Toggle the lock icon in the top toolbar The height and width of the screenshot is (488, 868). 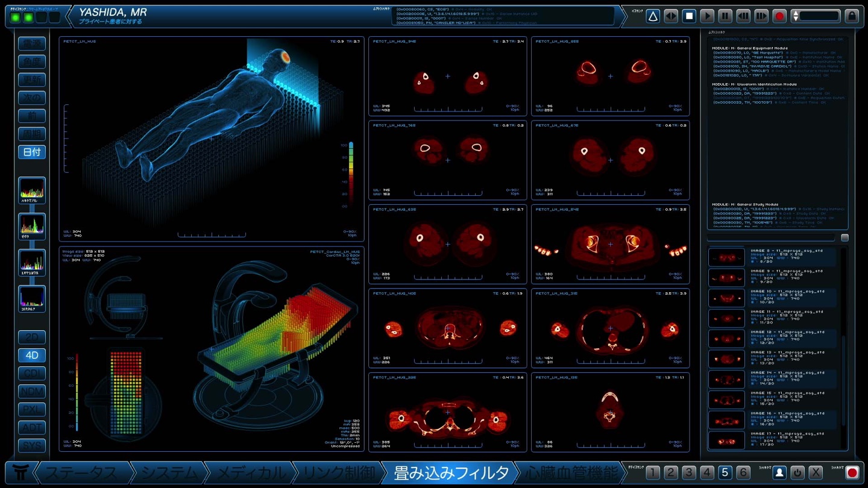852,16
